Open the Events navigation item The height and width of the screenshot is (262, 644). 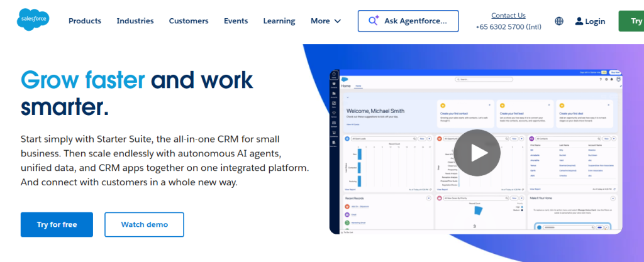point(236,21)
